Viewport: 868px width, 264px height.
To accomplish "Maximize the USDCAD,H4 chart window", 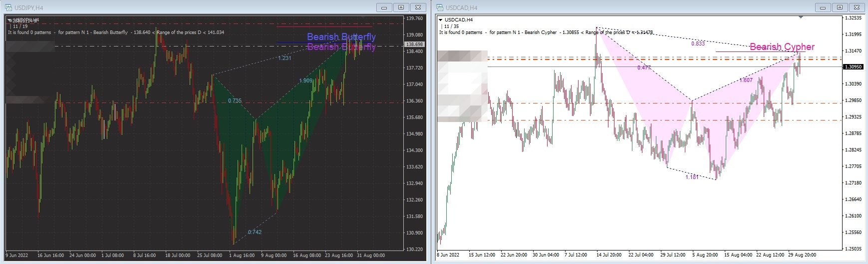I will pyautogui.click(x=840, y=7).
